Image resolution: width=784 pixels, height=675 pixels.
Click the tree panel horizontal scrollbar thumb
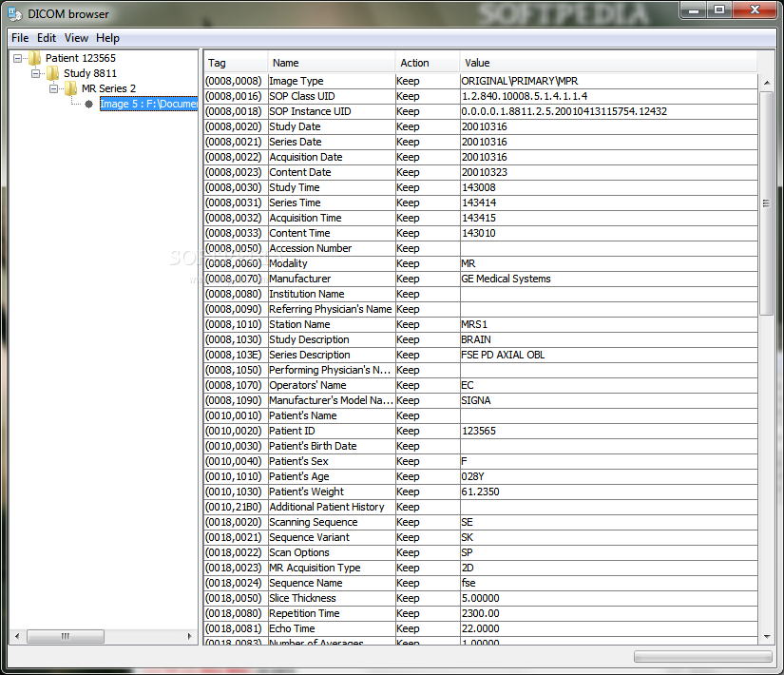pos(66,636)
